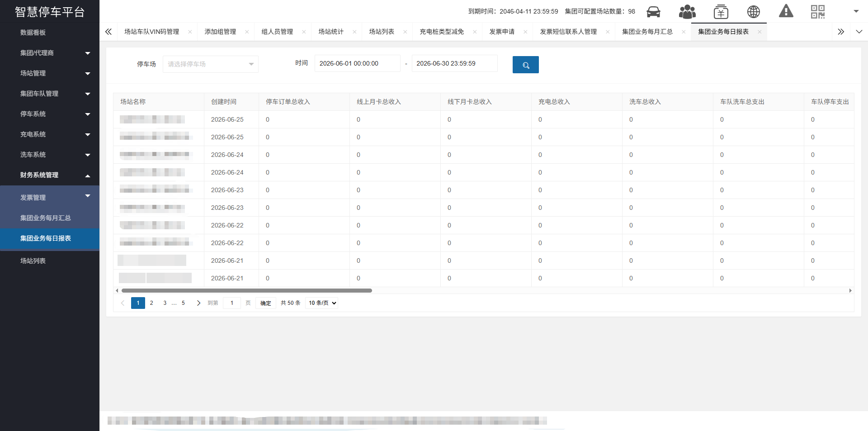Close the 组人员管理 tab
Viewport: 868px width, 431px height.
(304, 32)
